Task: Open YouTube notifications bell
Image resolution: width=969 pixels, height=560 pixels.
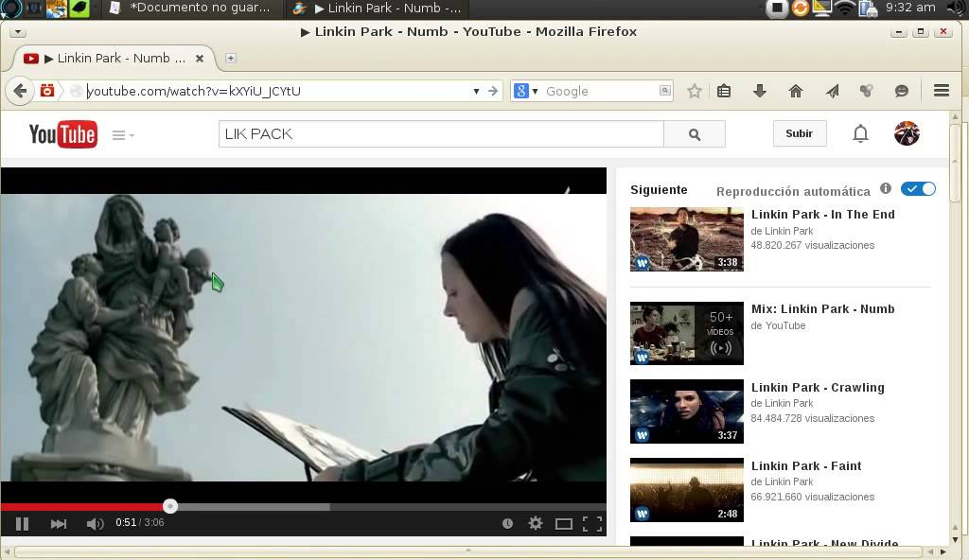Action: click(x=860, y=133)
